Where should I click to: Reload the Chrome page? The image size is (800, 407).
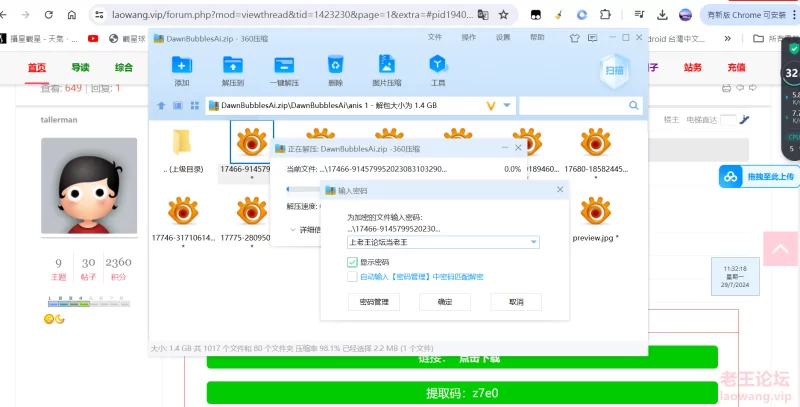48,15
